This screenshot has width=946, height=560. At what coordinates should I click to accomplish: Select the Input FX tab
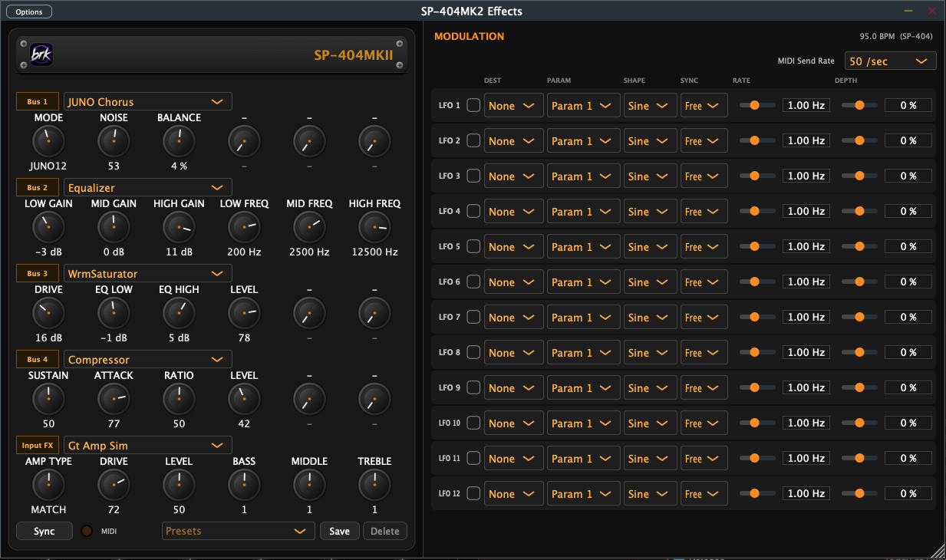[38, 445]
